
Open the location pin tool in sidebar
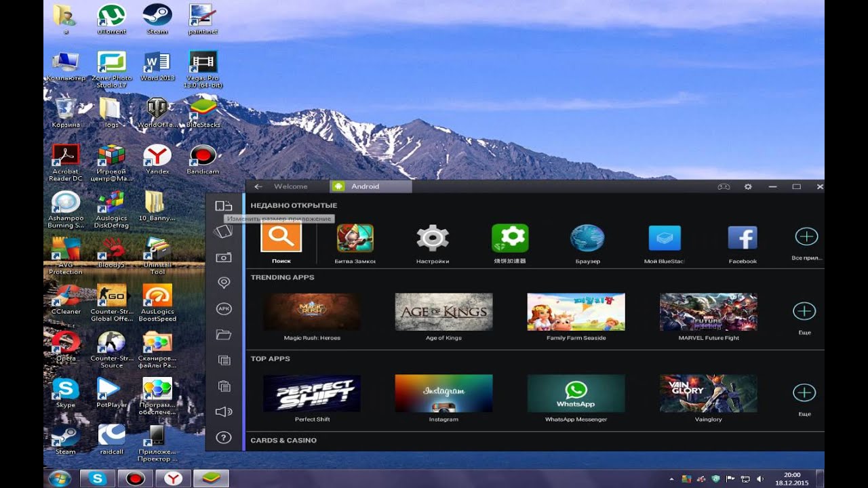coord(224,283)
